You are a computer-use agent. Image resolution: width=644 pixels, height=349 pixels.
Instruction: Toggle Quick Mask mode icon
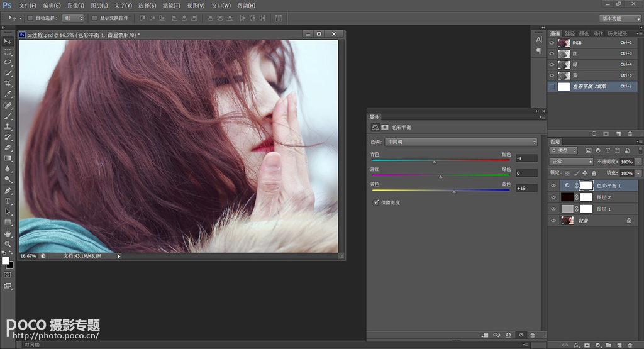click(x=8, y=275)
